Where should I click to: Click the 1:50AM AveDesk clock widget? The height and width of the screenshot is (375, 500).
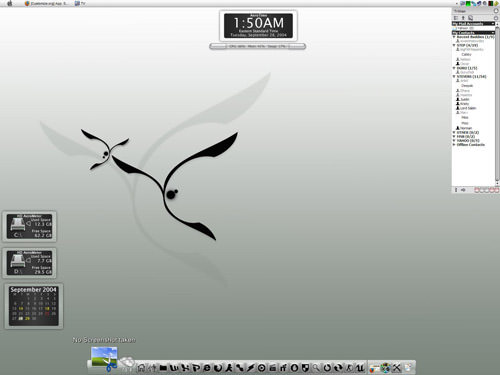click(258, 25)
